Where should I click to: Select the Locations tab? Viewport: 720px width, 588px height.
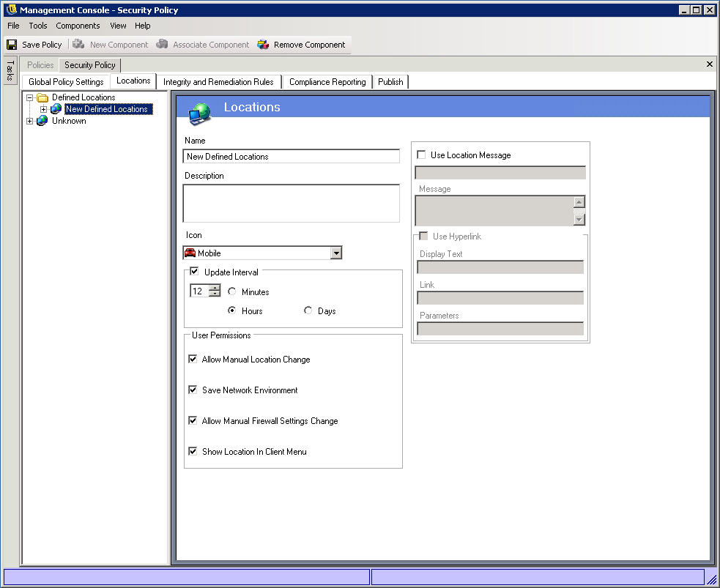(x=133, y=81)
